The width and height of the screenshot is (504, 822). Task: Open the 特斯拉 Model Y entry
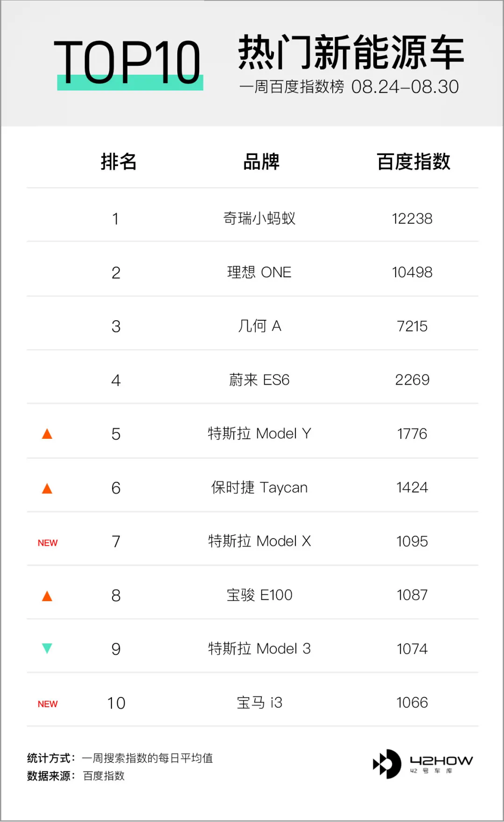[259, 434]
